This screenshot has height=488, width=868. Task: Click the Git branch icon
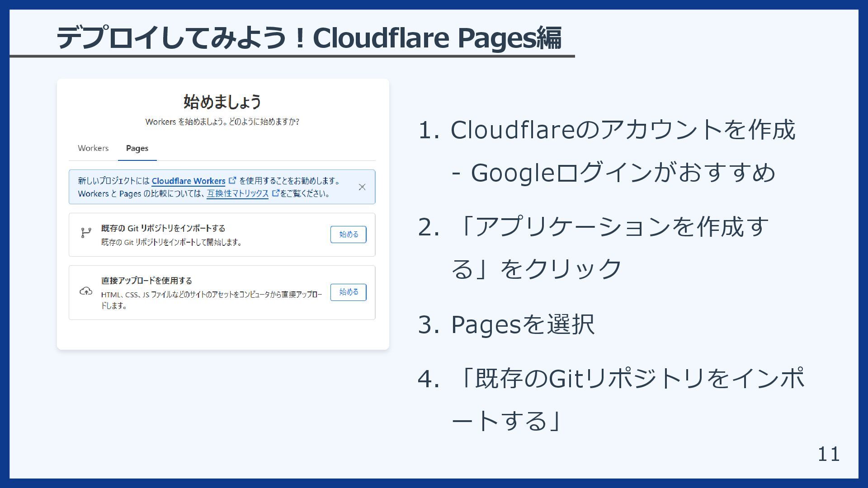click(x=86, y=233)
